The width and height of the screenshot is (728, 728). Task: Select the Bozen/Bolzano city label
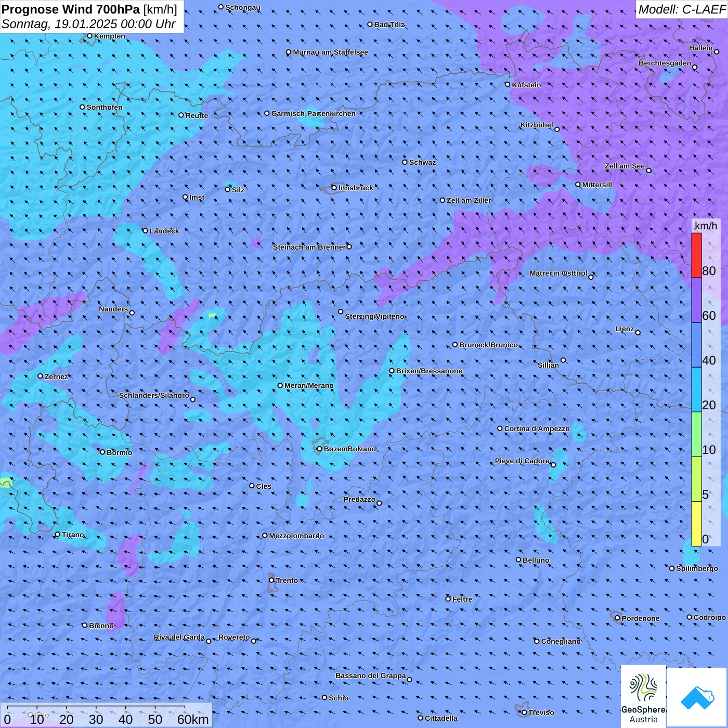(349, 449)
